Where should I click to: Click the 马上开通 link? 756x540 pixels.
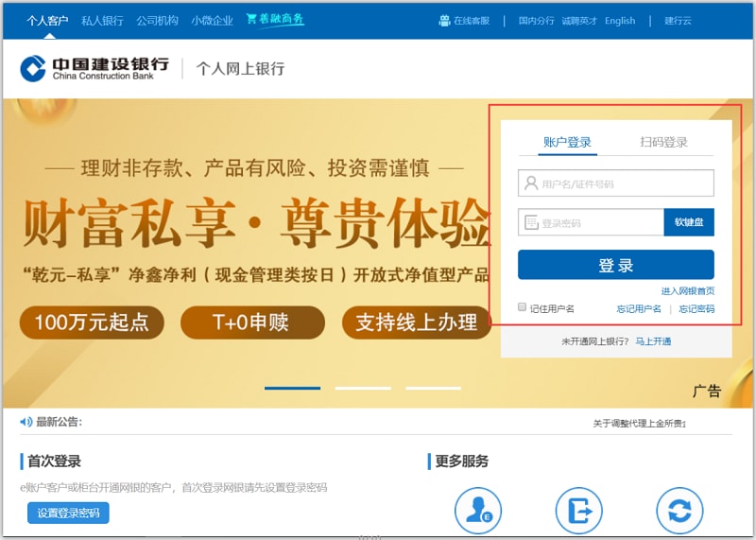click(653, 341)
